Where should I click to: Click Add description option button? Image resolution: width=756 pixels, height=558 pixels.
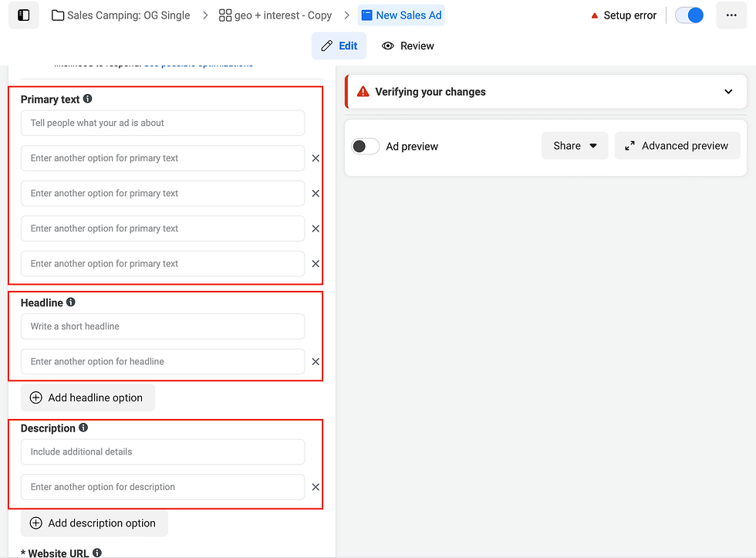[94, 523]
